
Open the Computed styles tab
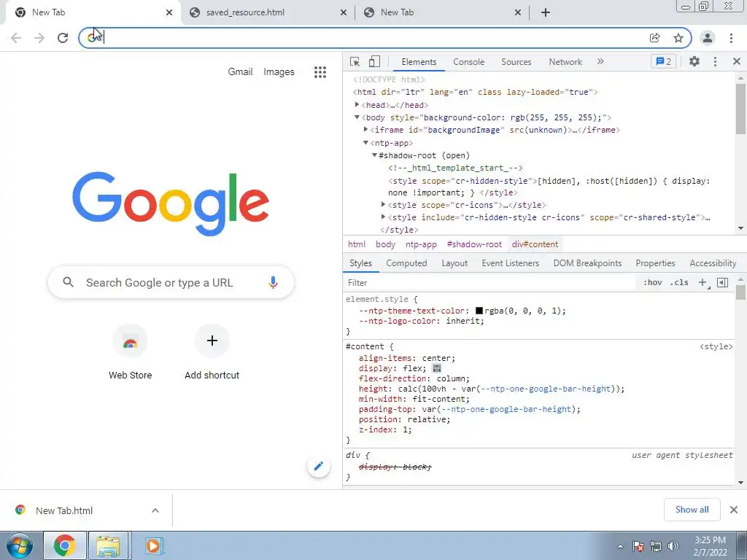click(x=406, y=262)
